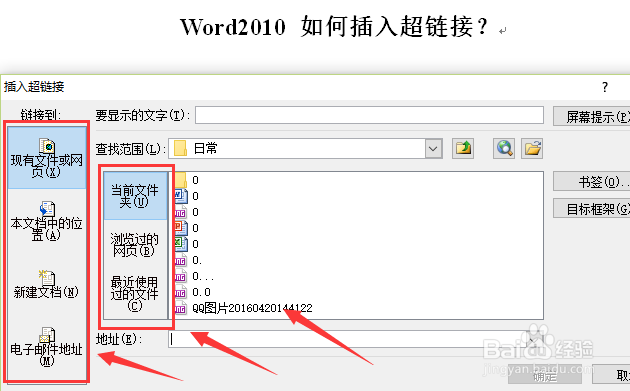Click the Look in combo box showing 日常

click(x=305, y=148)
